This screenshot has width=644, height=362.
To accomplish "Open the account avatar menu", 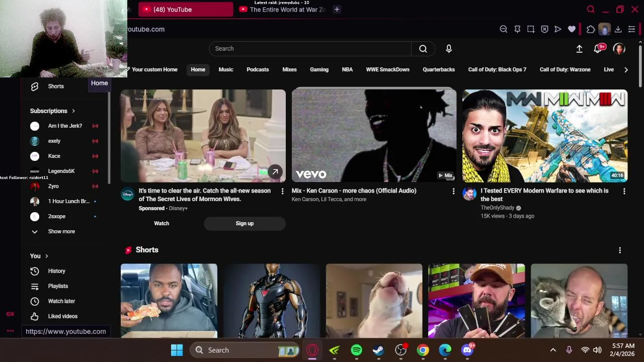I will [x=619, y=49].
